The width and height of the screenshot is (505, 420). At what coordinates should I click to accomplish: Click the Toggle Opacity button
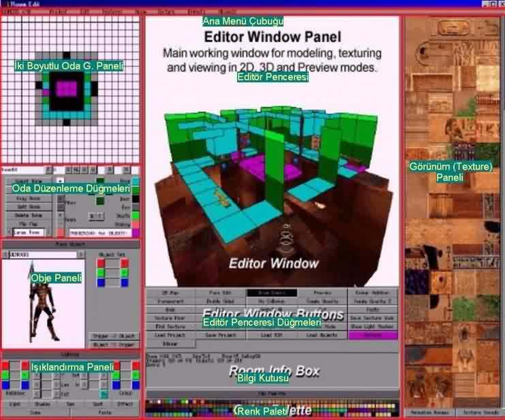click(x=322, y=302)
